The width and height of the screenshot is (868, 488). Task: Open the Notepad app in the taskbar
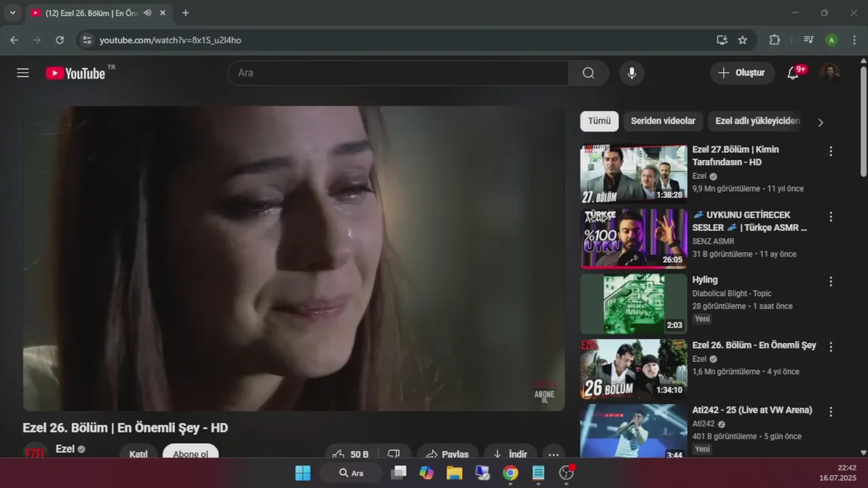coord(538,473)
